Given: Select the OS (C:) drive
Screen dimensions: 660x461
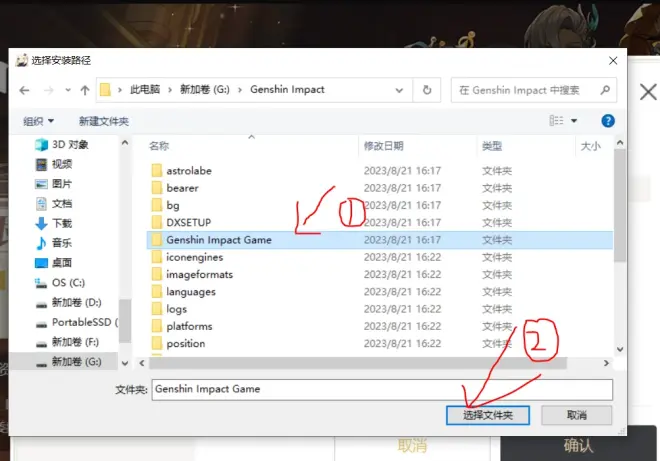Looking at the screenshot, I should 60,282.
